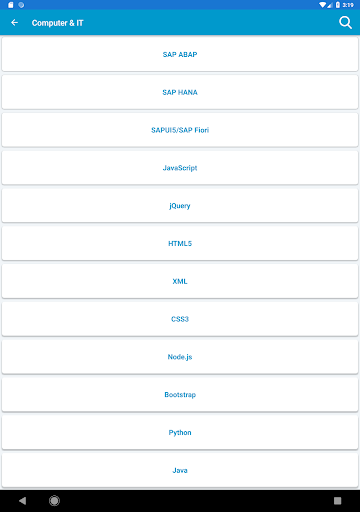Image resolution: width=360 pixels, height=512 pixels.
Task: Select the HTML5 topic
Action: coord(180,243)
